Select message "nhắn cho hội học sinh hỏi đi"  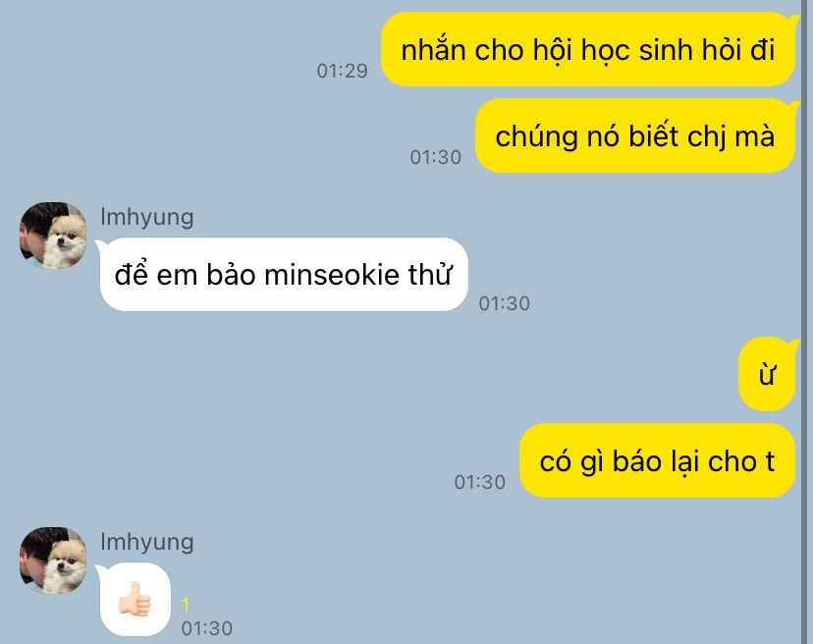[588, 49]
